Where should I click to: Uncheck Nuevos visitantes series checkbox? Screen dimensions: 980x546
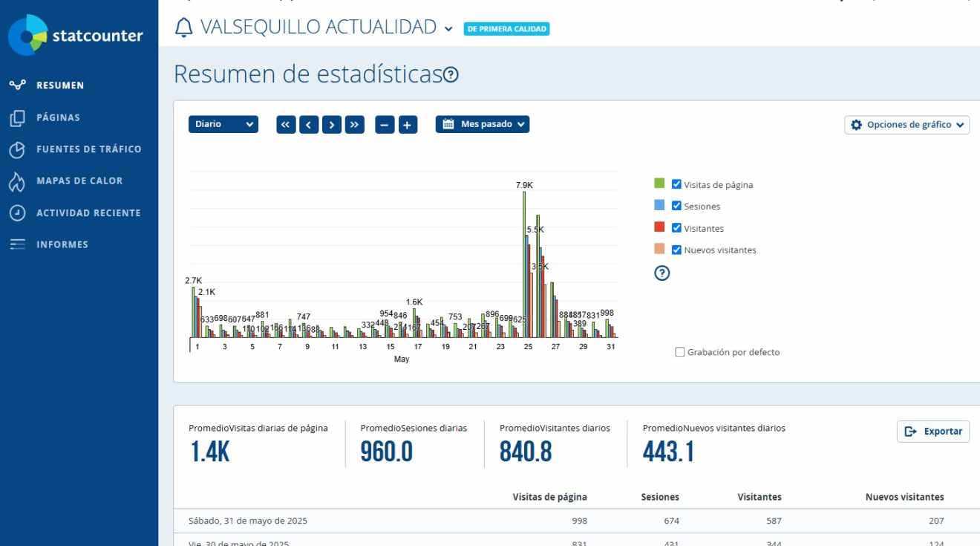[x=676, y=250]
